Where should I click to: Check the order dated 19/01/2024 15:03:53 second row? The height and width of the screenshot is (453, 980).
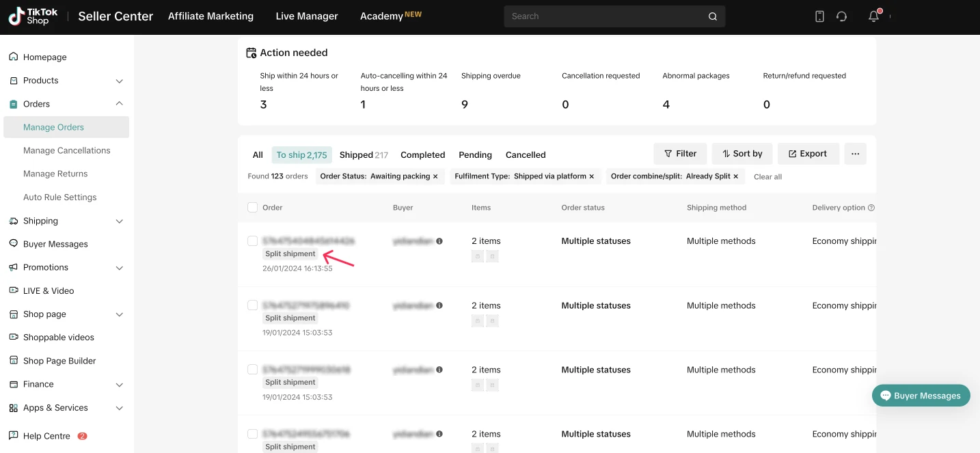click(x=253, y=305)
